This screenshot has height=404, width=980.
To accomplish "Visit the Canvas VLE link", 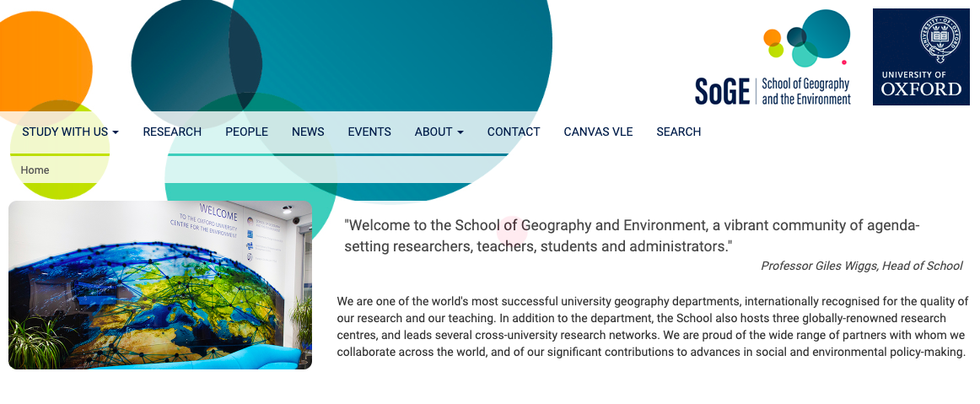I will click(x=598, y=132).
